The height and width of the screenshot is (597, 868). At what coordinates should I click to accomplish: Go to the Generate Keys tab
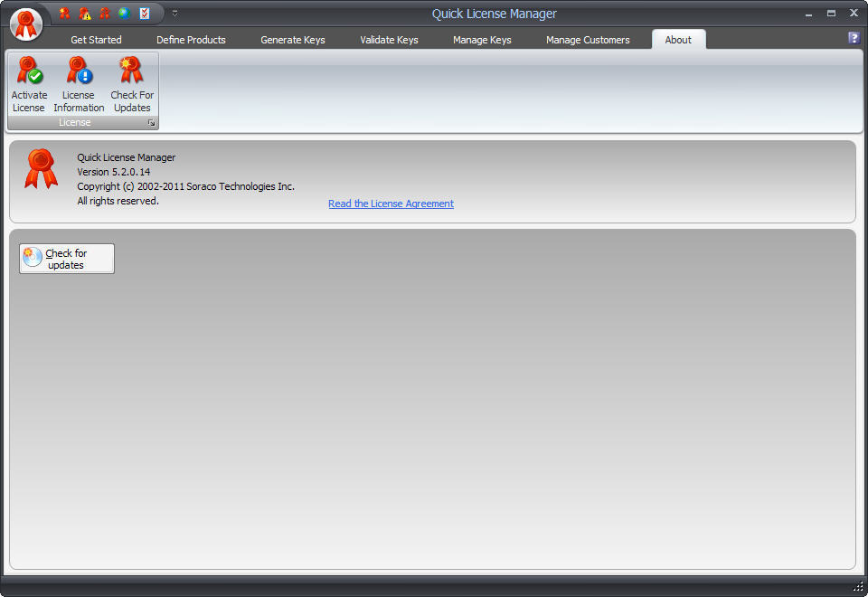(293, 40)
